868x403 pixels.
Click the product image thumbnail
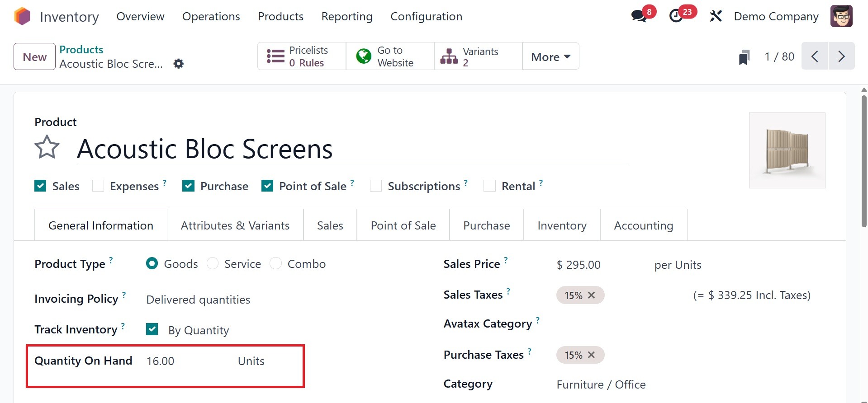(x=787, y=150)
